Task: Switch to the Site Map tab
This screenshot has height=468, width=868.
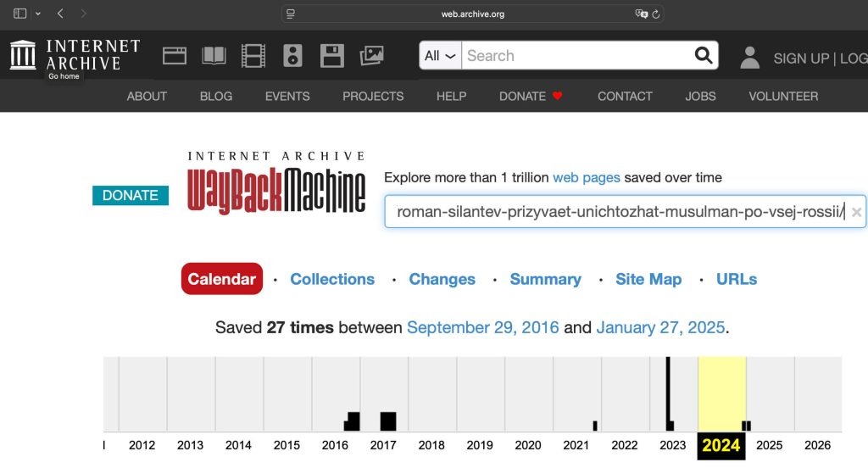Action: pyautogui.click(x=648, y=279)
